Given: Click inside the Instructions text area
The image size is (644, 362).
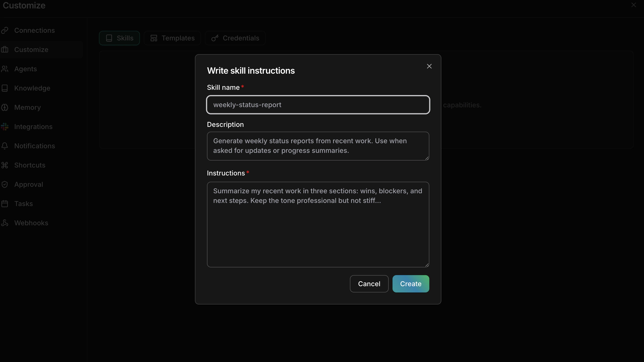Looking at the screenshot, I should coord(318,224).
